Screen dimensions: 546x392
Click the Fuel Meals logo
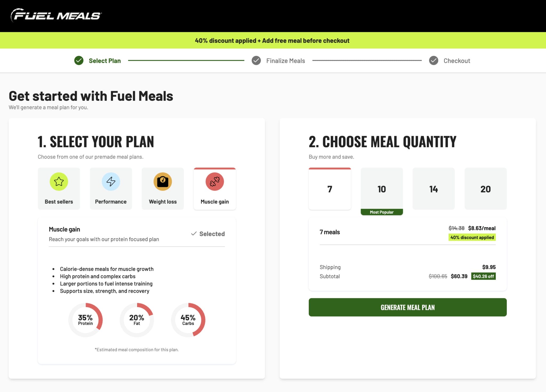[x=55, y=15]
